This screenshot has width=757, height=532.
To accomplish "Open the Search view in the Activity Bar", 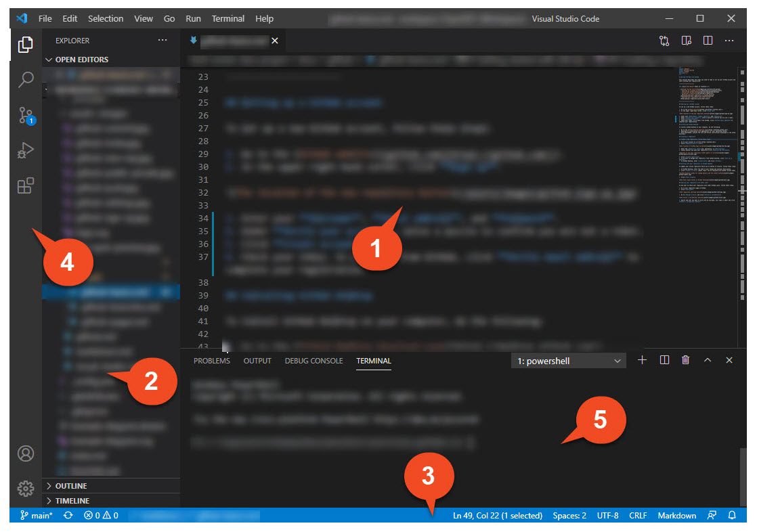I will point(26,81).
